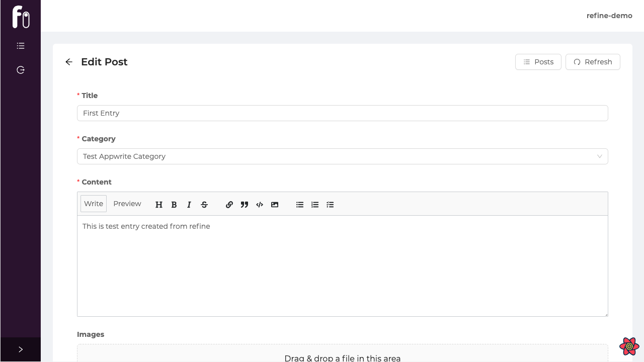Apply strikethrough formatting

pyautogui.click(x=204, y=205)
